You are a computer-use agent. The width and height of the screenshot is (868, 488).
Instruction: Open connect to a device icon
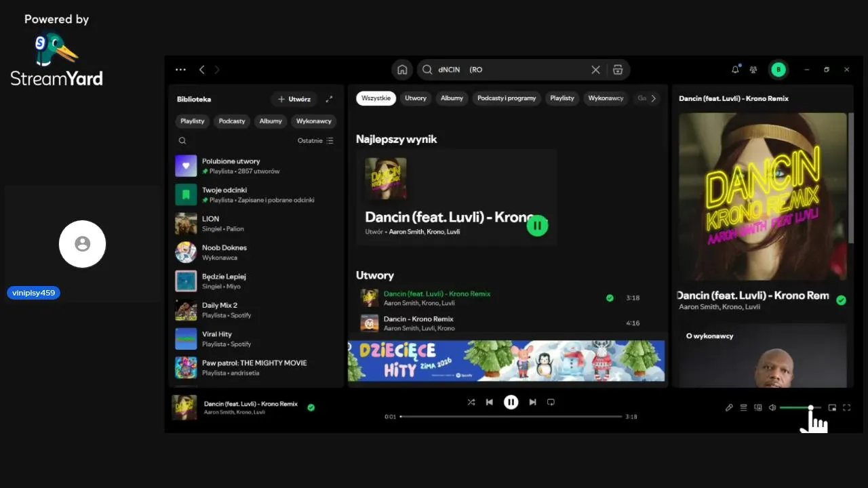[x=758, y=407]
